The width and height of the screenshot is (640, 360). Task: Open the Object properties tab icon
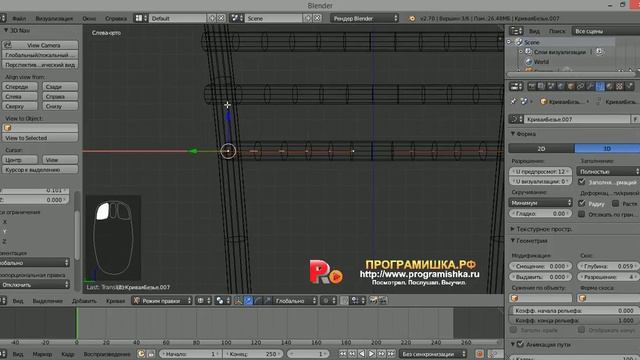(x=571, y=86)
